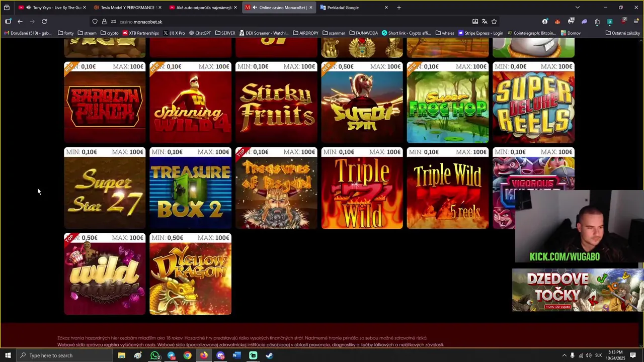Open the network status tray icon
This screenshot has width=644, height=362.
click(581, 355)
